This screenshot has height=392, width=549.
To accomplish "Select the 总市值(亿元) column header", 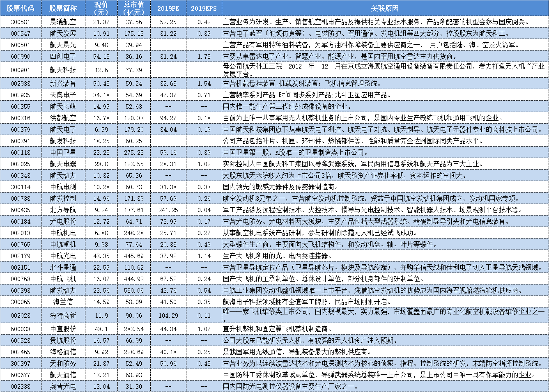I will point(134,8).
